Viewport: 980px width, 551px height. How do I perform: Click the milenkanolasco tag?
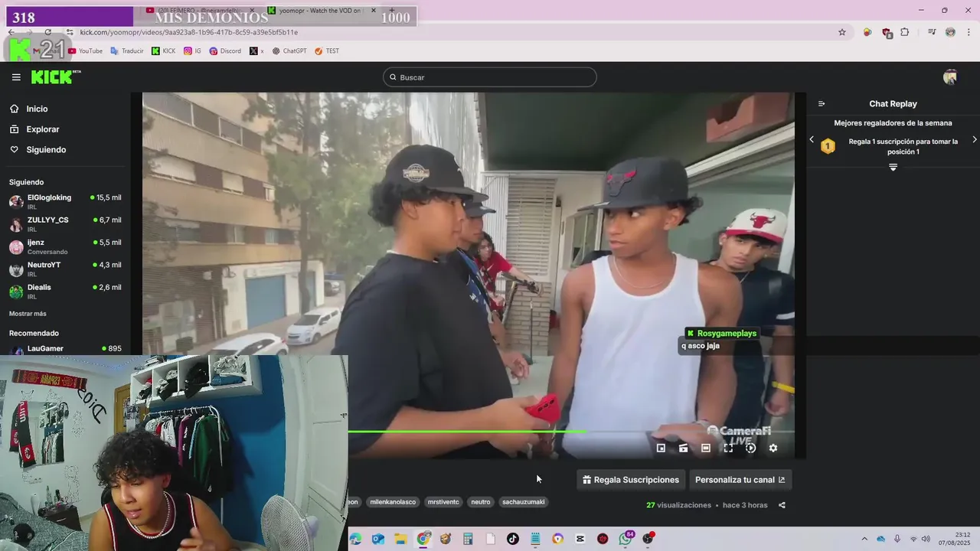(393, 502)
